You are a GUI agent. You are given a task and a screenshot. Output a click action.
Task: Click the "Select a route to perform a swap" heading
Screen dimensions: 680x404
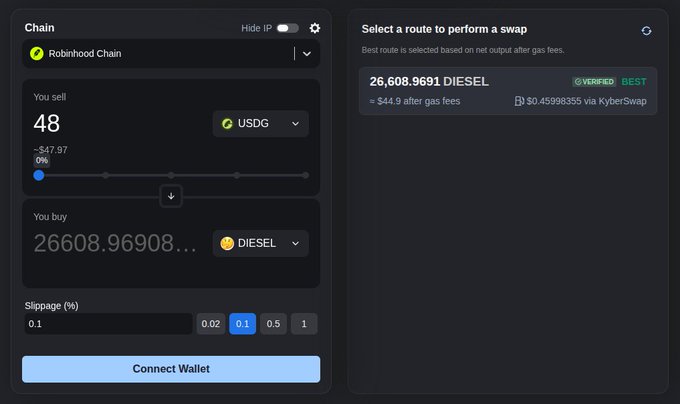click(x=444, y=29)
